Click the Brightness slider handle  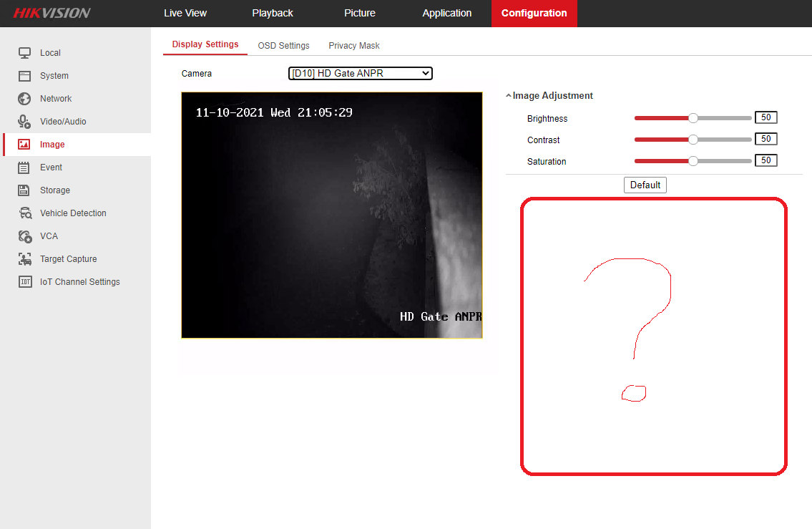(693, 118)
